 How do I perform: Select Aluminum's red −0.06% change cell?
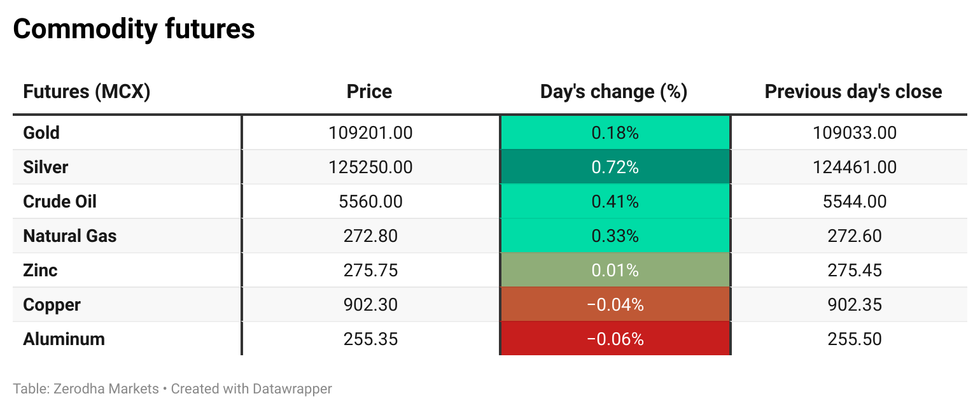(x=615, y=339)
